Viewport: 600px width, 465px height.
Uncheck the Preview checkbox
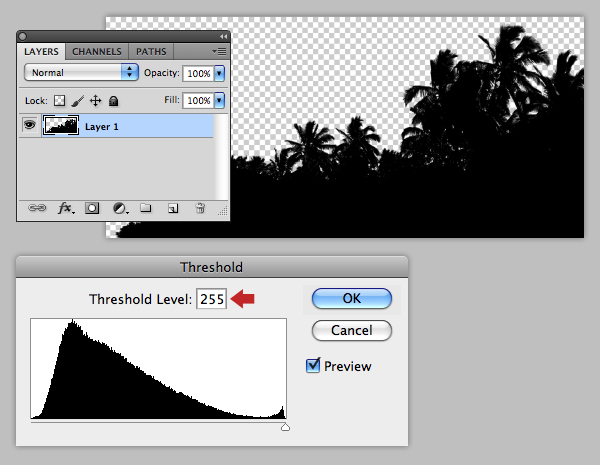tap(313, 365)
